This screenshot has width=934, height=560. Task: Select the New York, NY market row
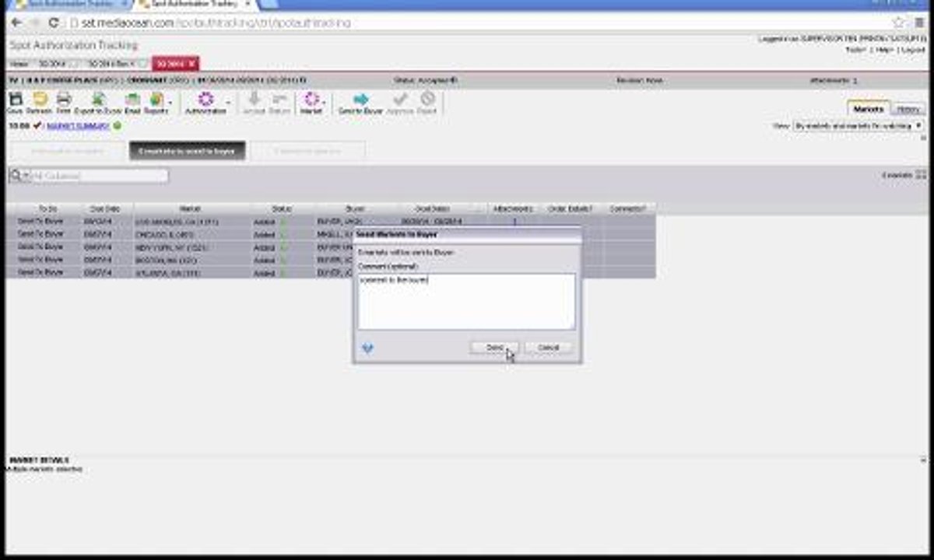(x=331, y=247)
